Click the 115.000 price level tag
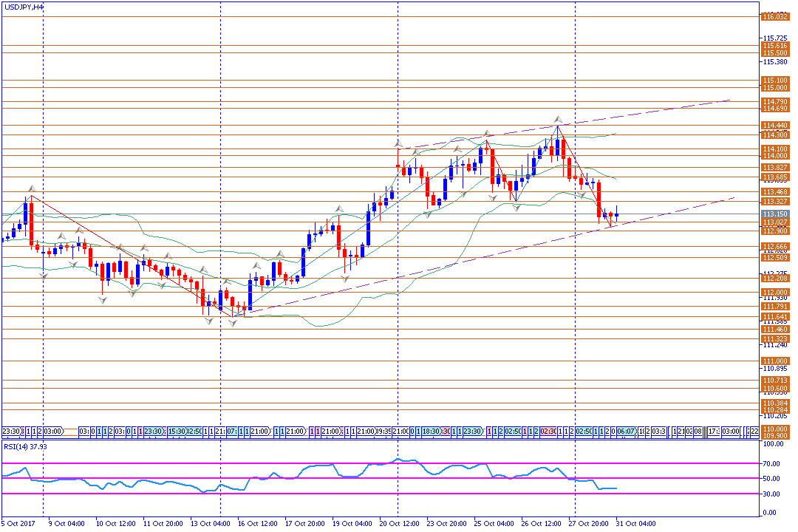The height and width of the screenshot is (532, 798). [775, 88]
